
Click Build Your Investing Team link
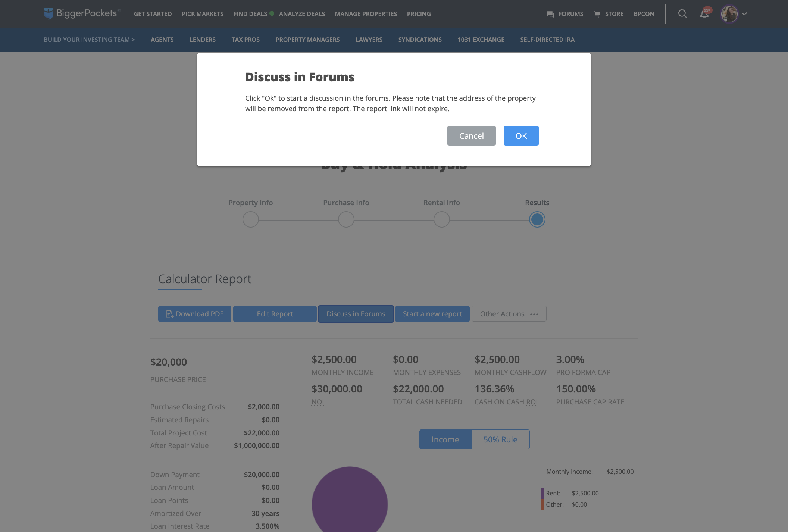89,40
